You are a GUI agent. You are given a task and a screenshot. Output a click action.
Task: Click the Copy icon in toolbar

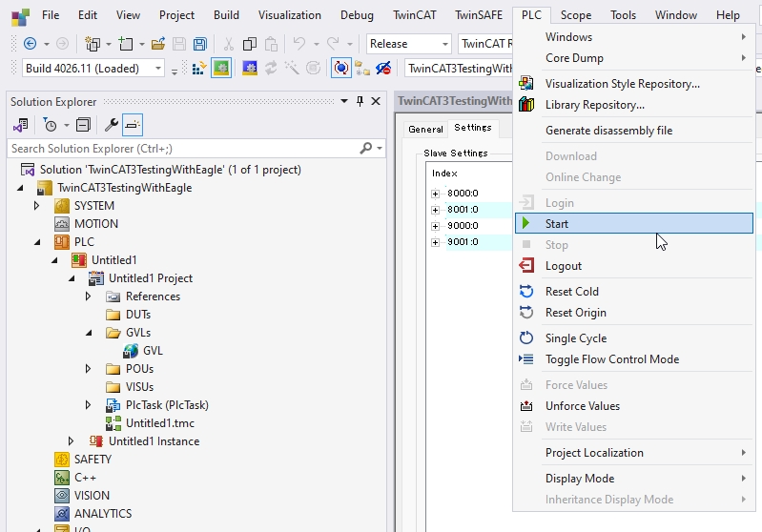coord(249,44)
